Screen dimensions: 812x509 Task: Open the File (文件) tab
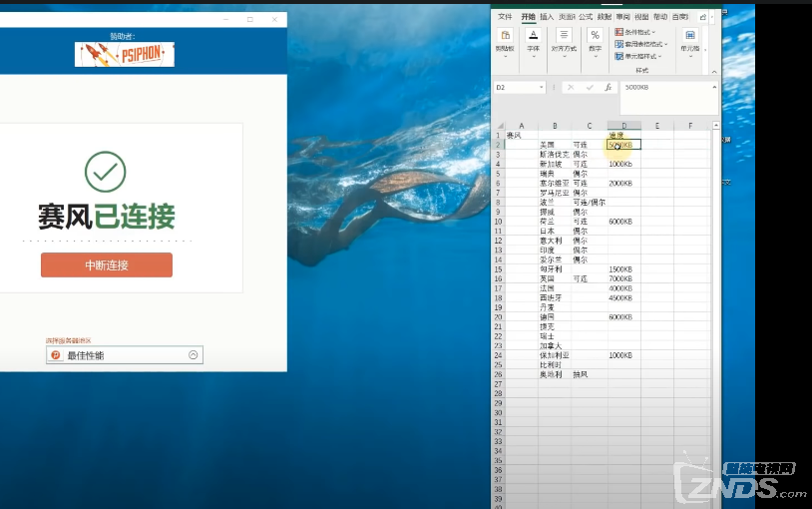[x=505, y=17]
